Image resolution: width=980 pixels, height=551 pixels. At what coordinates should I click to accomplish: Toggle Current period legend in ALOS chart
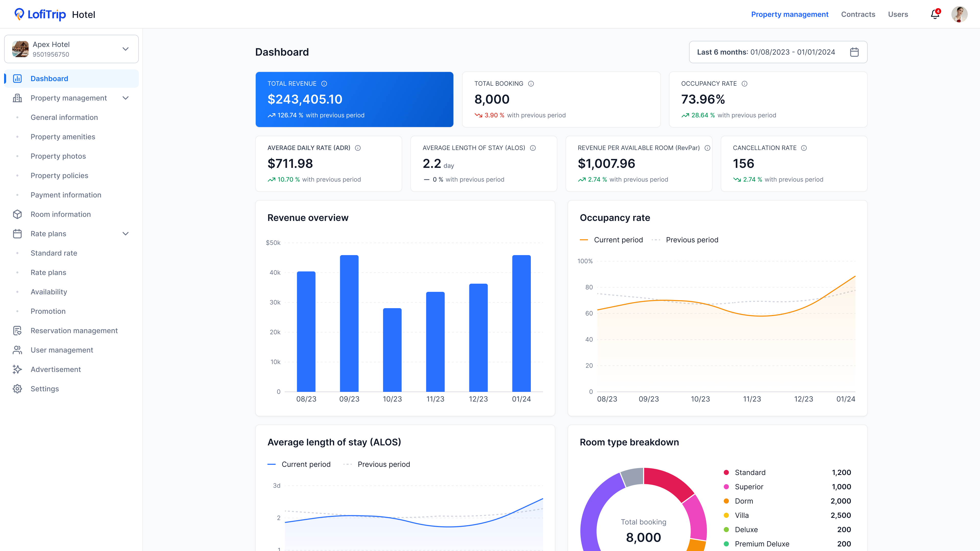tap(299, 464)
